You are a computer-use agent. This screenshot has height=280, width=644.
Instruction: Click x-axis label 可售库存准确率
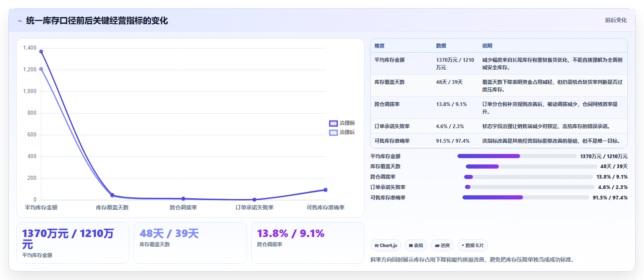click(x=326, y=207)
